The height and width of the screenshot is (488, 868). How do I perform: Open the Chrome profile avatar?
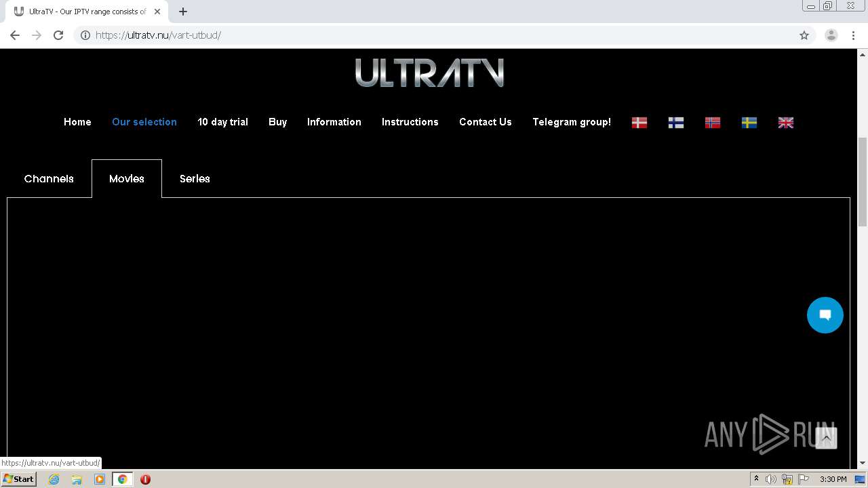point(831,35)
